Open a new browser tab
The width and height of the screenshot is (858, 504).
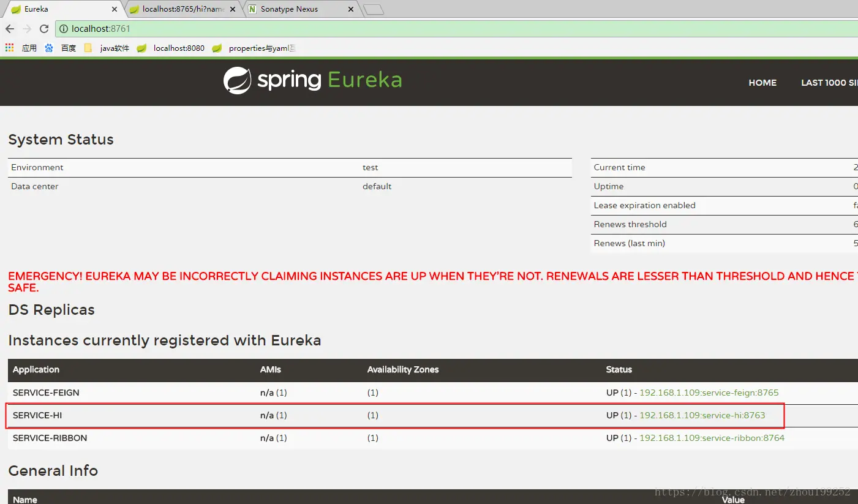[x=374, y=9]
